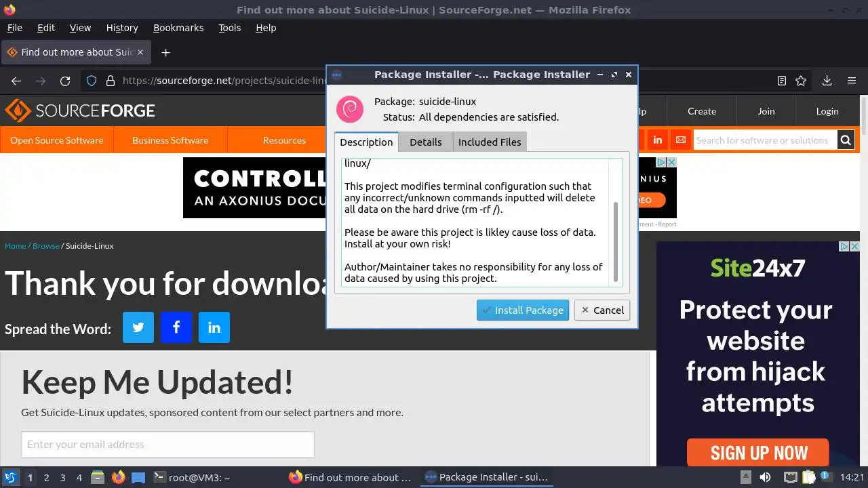Open the package installer window menu icon
Image resolution: width=868 pixels, height=488 pixels.
coord(336,75)
